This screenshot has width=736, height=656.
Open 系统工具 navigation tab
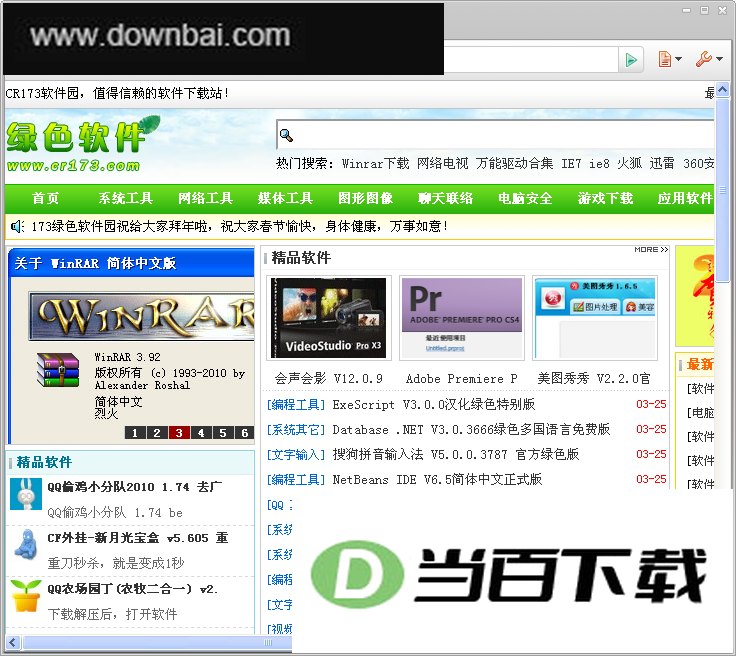[125, 198]
